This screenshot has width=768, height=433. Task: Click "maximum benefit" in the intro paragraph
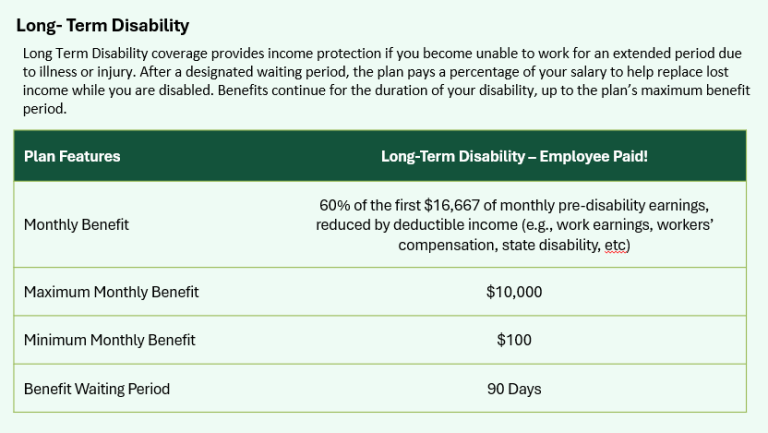(x=697, y=92)
